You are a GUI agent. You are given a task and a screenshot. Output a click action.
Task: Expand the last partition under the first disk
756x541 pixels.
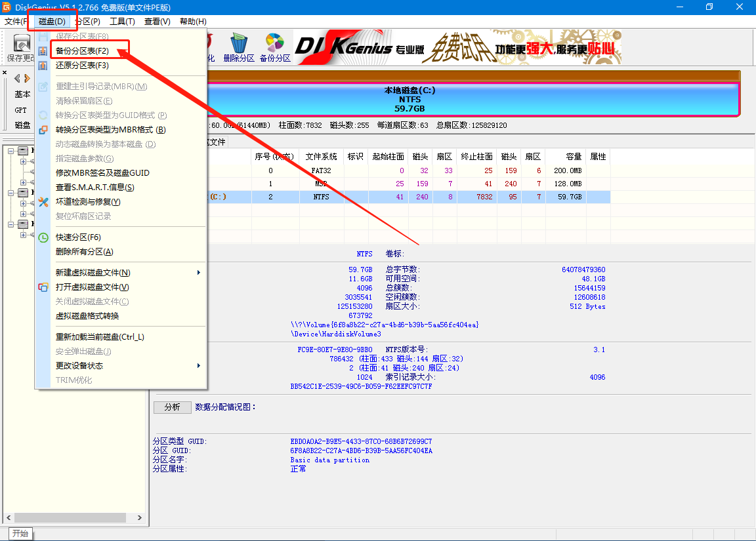tap(23, 182)
